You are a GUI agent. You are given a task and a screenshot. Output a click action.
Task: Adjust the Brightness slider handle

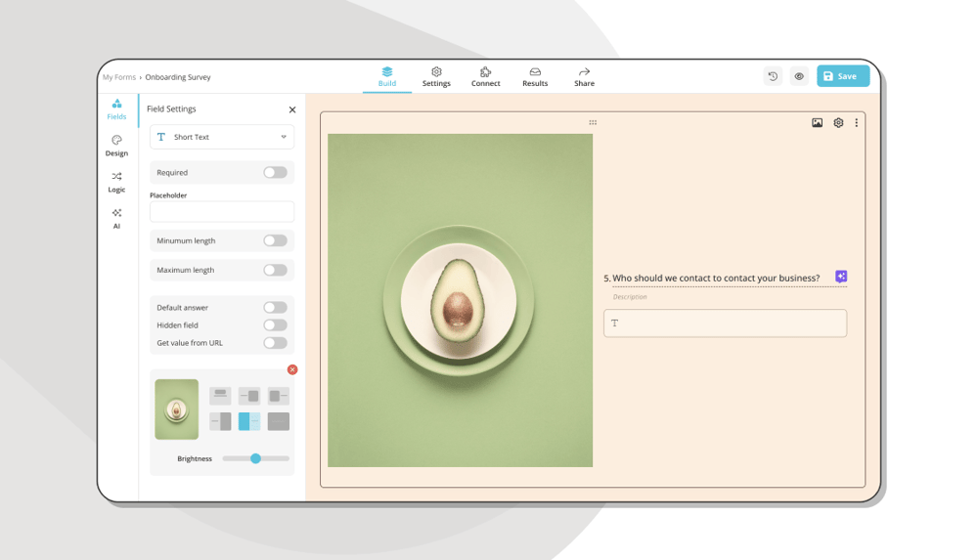click(255, 458)
